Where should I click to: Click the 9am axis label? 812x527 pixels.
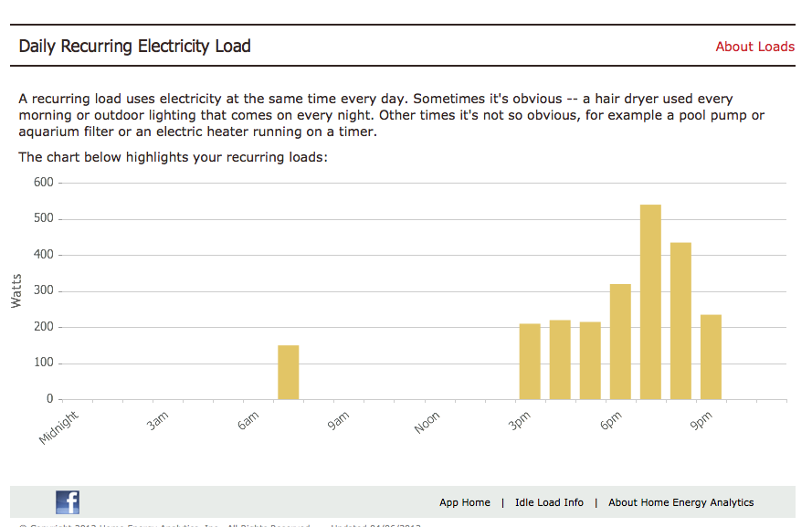point(338,421)
